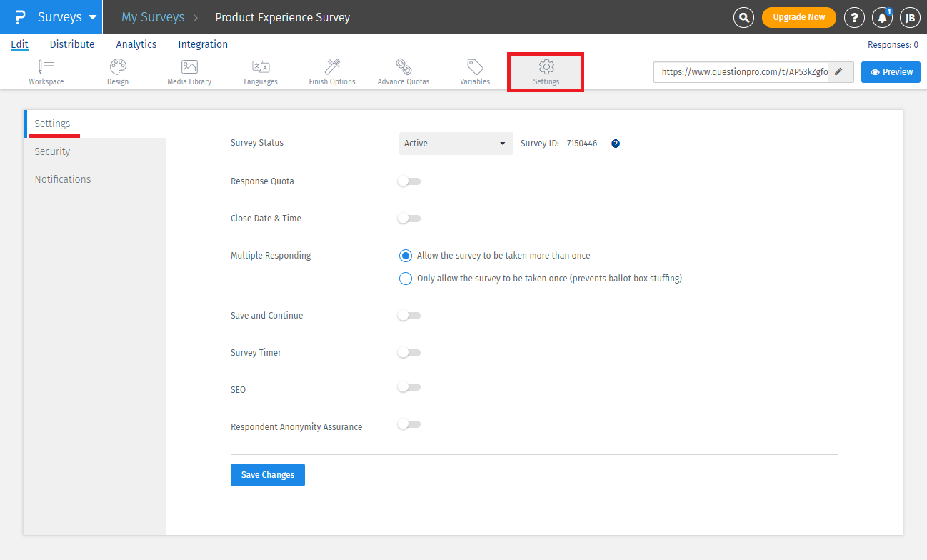Image resolution: width=927 pixels, height=560 pixels.
Task: Enable the Response Quota toggle
Action: 409,181
